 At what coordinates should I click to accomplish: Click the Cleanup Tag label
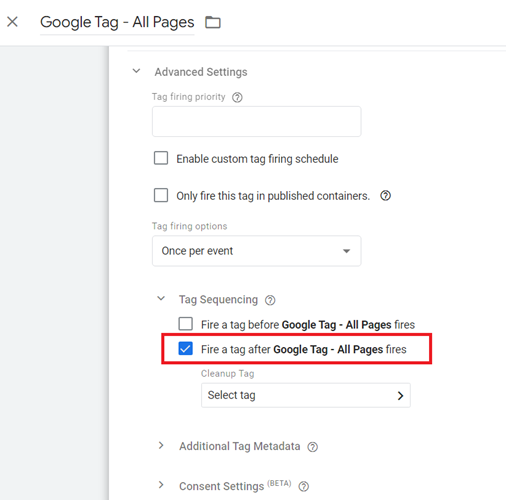click(x=227, y=374)
